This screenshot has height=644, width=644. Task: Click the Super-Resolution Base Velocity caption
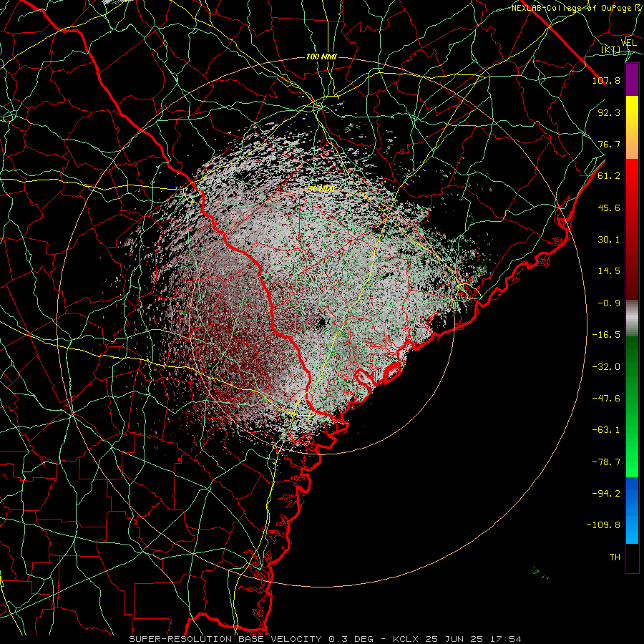click(326, 639)
